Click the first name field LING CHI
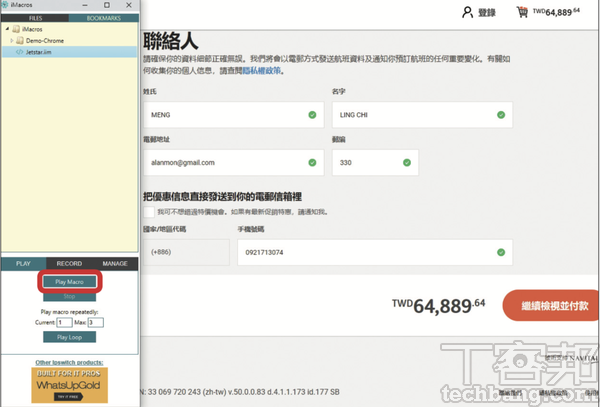Image resolution: width=600 pixels, height=407 pixels. [422, 115]
